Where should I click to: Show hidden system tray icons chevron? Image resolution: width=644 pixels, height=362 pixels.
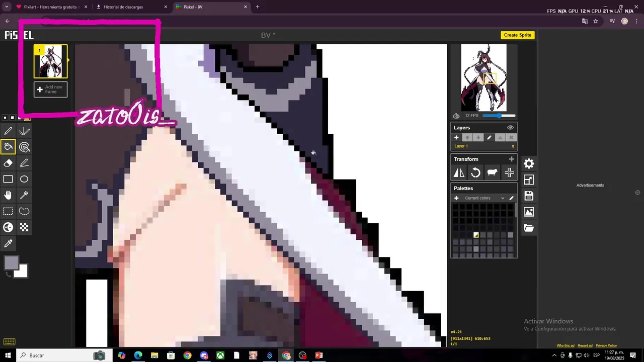click(x=554, y=355)
